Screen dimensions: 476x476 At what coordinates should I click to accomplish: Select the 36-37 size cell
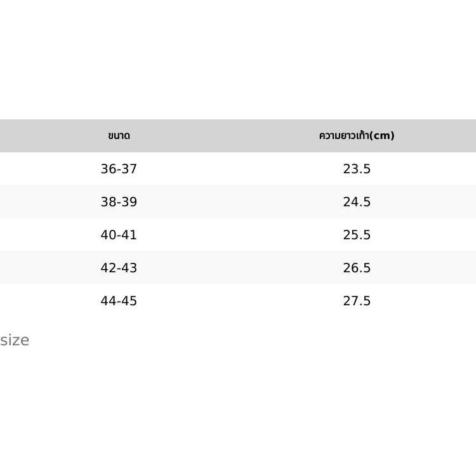pos(119,169)
